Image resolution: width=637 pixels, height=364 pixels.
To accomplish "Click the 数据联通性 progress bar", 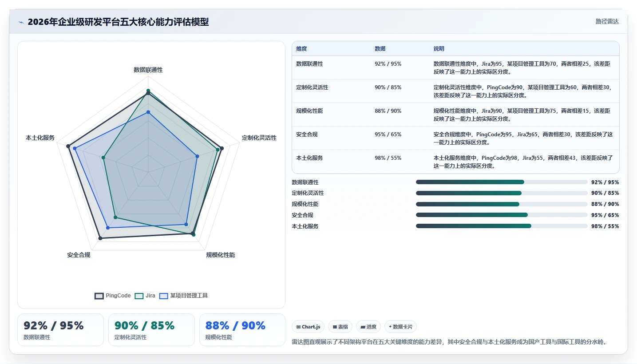I will pos(502,182).
